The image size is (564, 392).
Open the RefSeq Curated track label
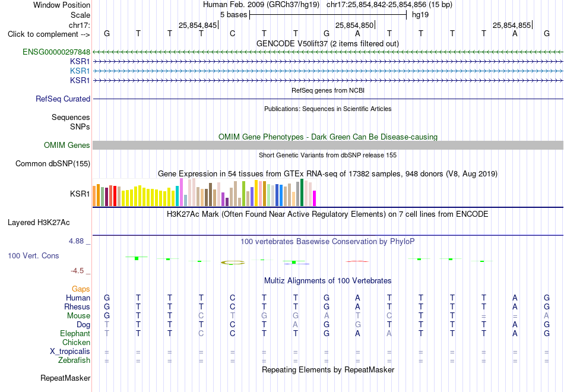click(62, 99)
